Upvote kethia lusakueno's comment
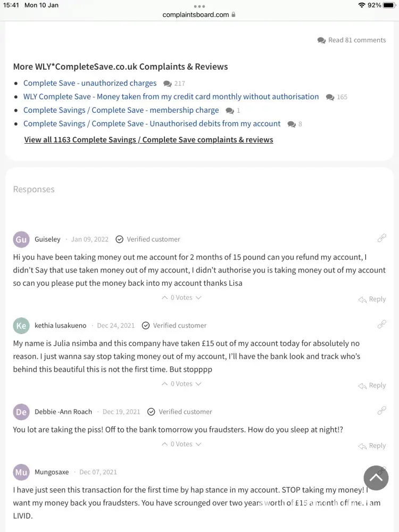Image resolution: width=399 pixels, height=532 pixels. pos(164,384)
